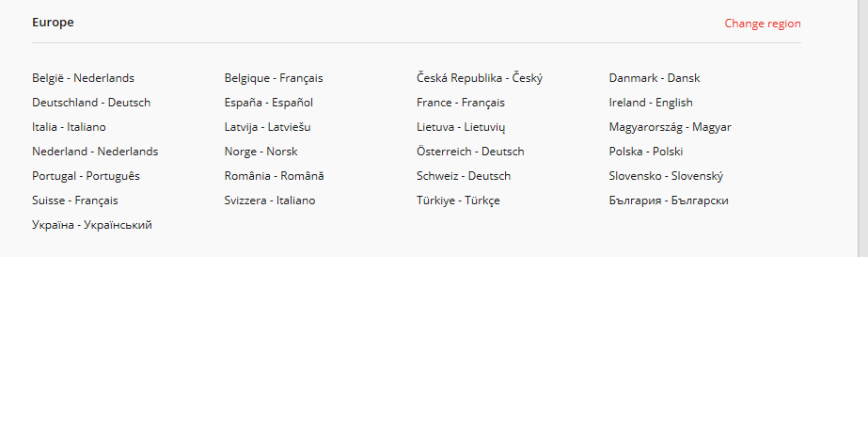
Task: Choose España - Español link
Action: click(x=268, y=103)
